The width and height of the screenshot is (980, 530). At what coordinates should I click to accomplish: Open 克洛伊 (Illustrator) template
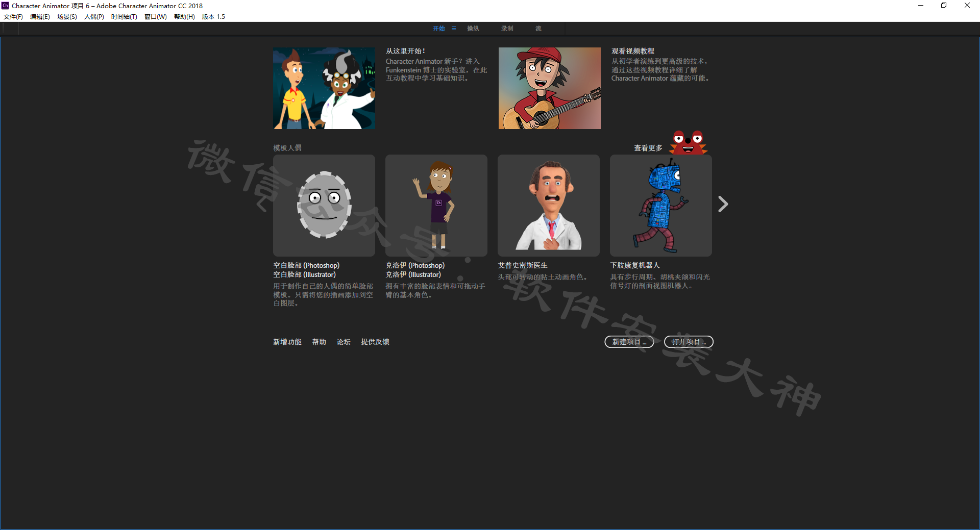pos(413,274)
